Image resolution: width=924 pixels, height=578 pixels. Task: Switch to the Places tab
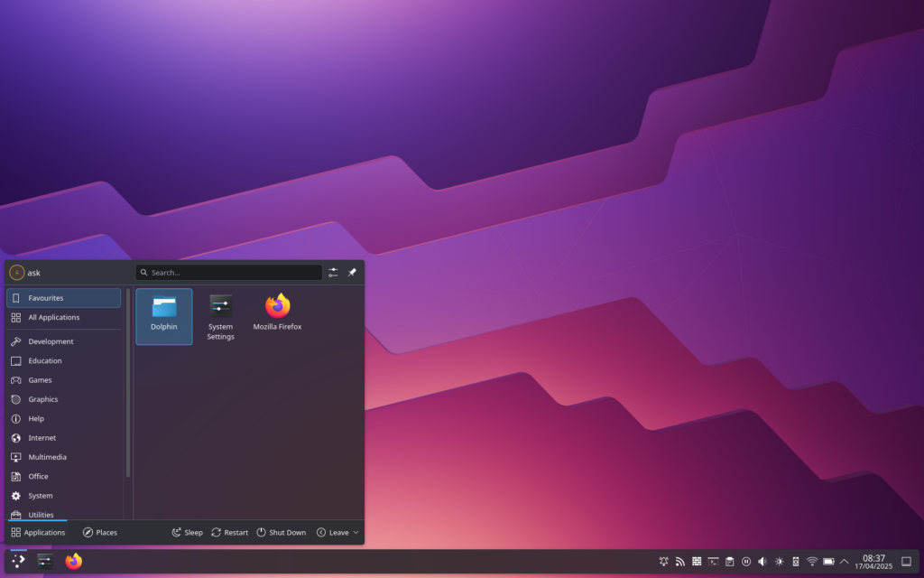point(99,532)
